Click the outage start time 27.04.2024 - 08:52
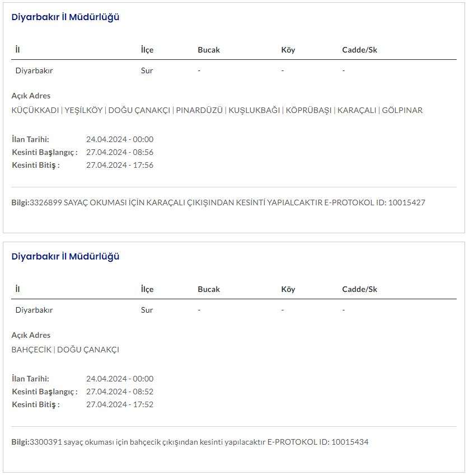Image resolution: width=469 pixels, height=476 pixels. coord(120,392)
